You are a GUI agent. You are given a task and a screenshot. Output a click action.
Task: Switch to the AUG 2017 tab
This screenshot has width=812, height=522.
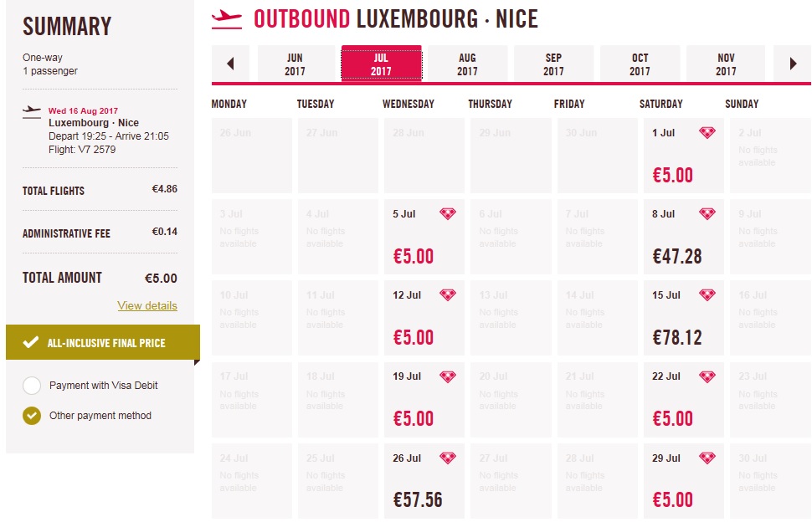[467, 64]
